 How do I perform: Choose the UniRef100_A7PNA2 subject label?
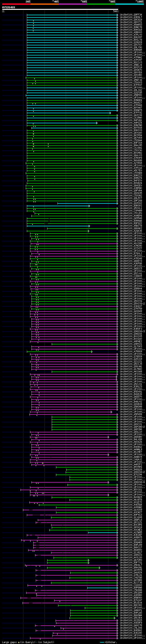(x=131, y=58)
